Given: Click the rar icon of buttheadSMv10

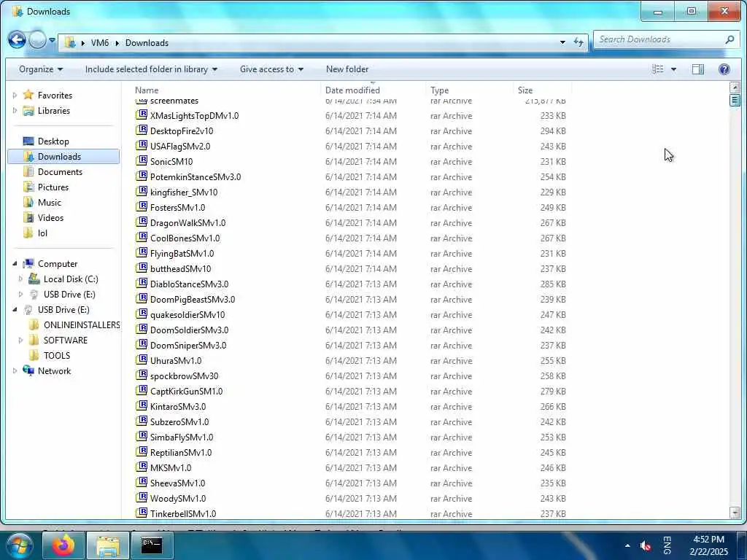Looking at the screenshot, I should pos(141,268).
